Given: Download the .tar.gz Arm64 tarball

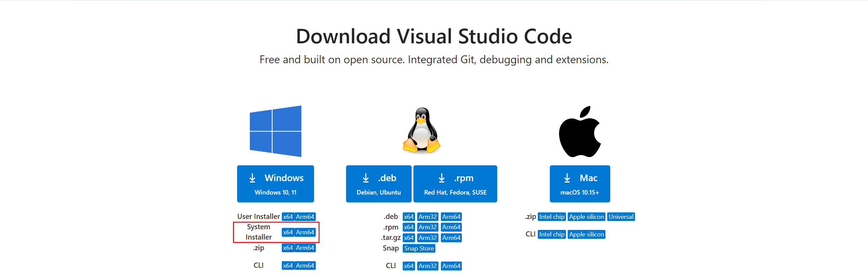Looking at the screenshot, I should pyautogui.click(x=451, y=238).
